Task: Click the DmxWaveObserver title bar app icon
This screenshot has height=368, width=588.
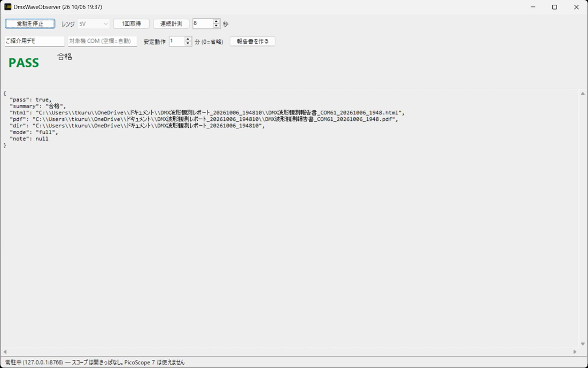Action: tap(7, 7)
